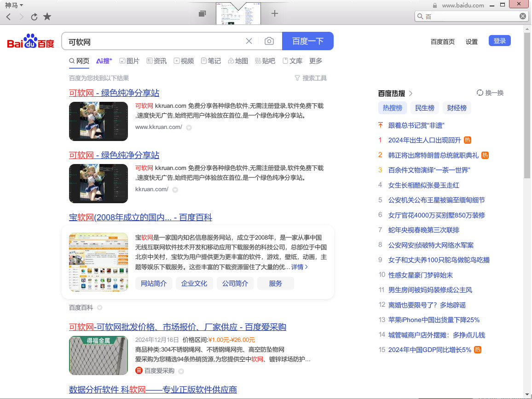Select the 民生榜 hot list tab
The image size is (532, 399).
(424, 108)
